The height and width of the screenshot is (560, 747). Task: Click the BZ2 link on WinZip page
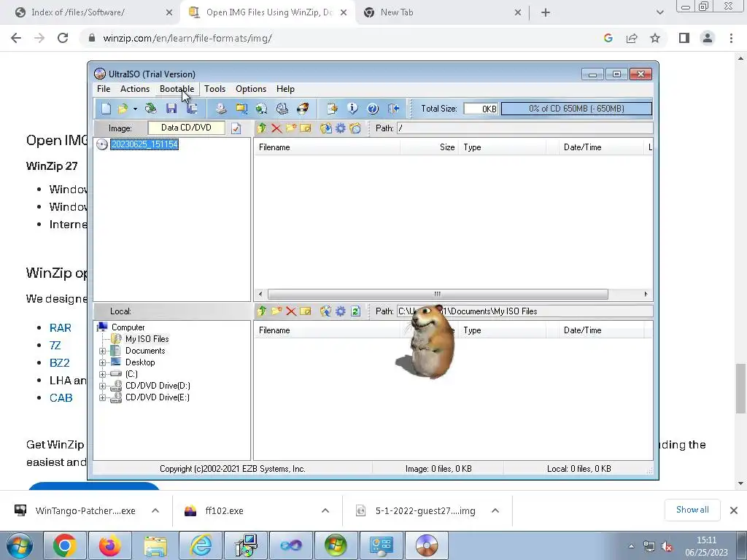60,363
